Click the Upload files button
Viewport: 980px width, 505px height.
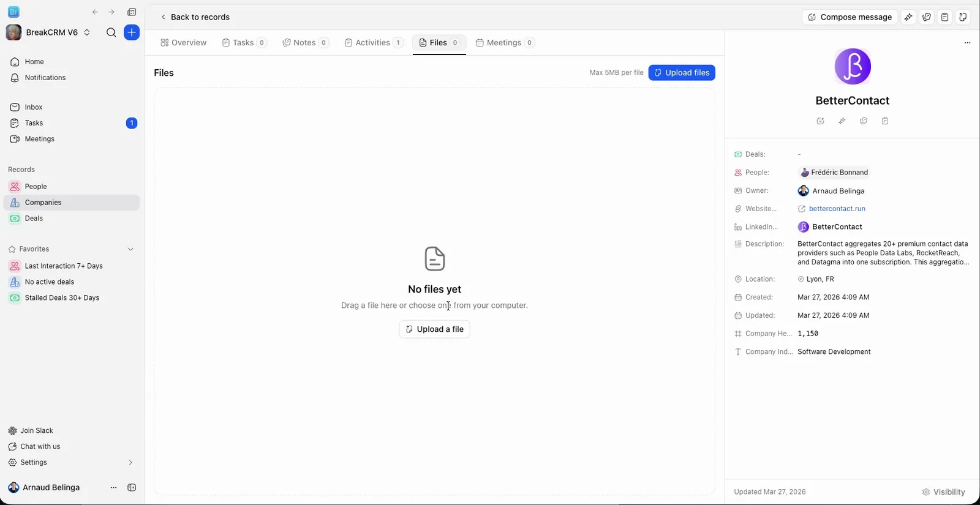[682, 73]
